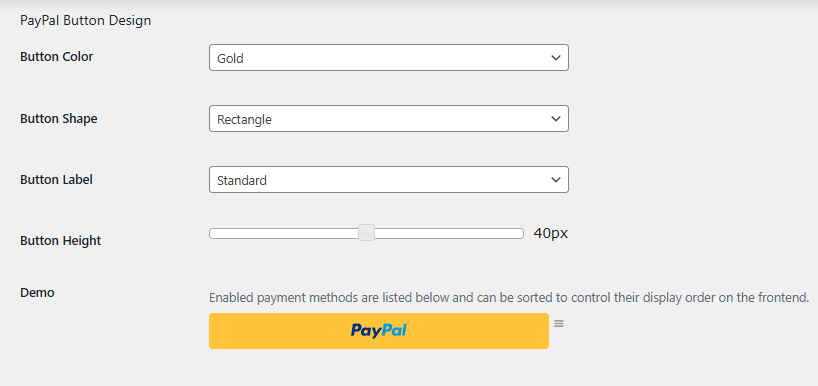The image size is (818, 386).
Task: Open the Button Color dropdown showing Gold
Action: click(389, 57)
